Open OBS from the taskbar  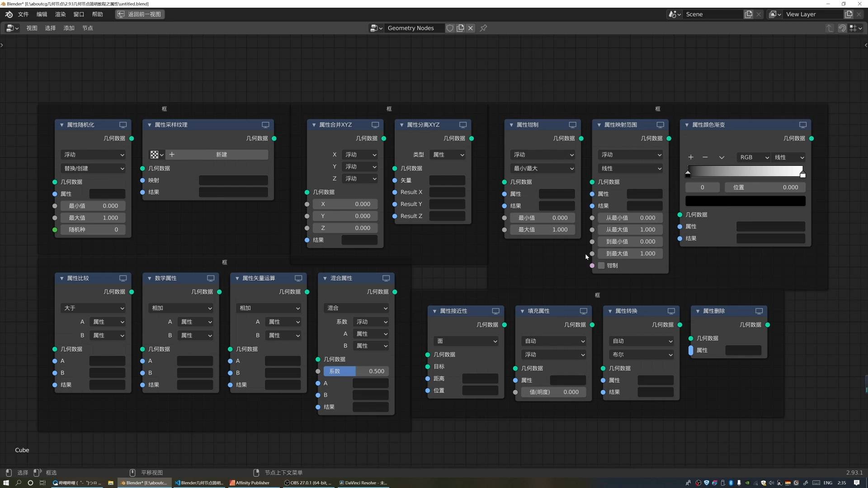[308, 483]
